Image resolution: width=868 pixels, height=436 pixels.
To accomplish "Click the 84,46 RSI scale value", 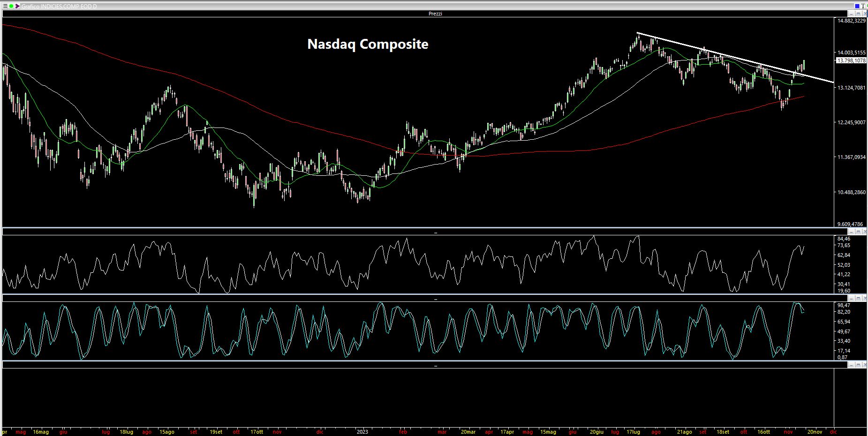I will [844, 239].
